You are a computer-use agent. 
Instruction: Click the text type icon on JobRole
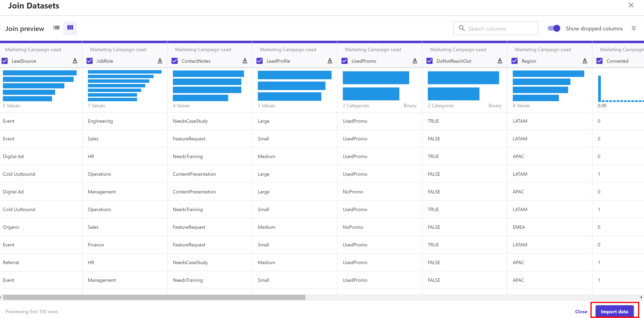pyautogui.click(x=160, y=61)
